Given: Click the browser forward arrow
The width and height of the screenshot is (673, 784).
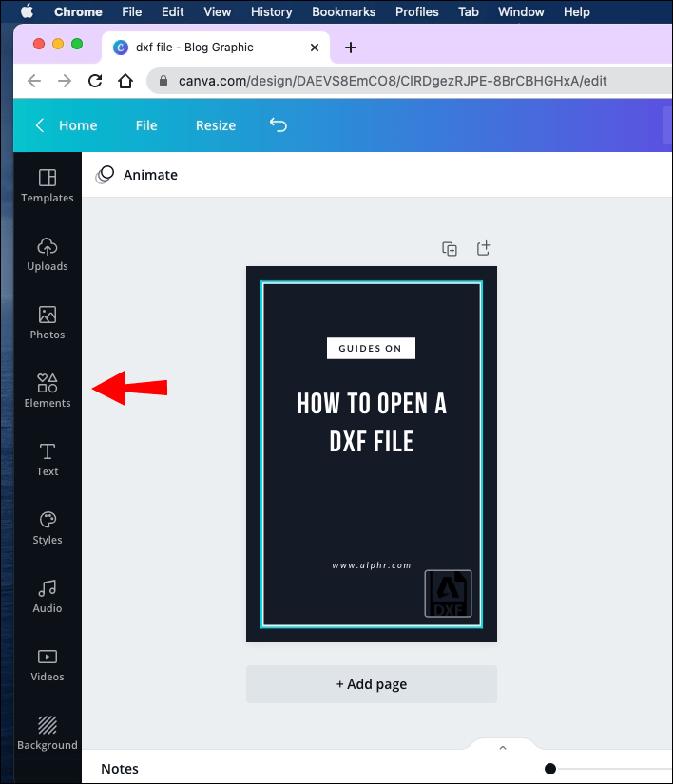Looking at the screenshot, I should (x=65, y=81).
